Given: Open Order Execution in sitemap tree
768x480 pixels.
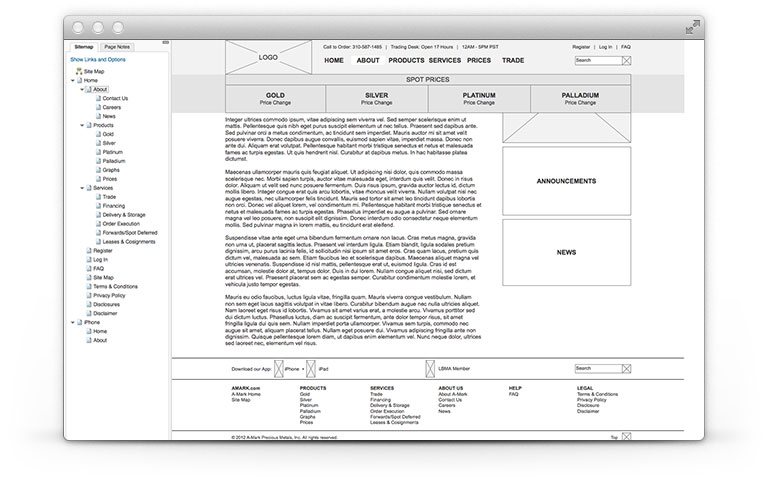Looking at the screenshot, I should click(121, 224).
